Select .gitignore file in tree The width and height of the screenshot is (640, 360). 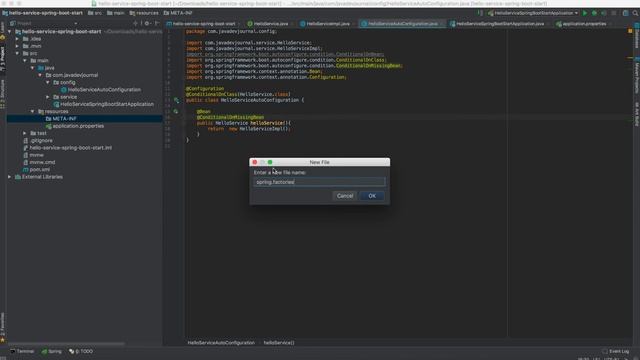click(x=38, y=140)
